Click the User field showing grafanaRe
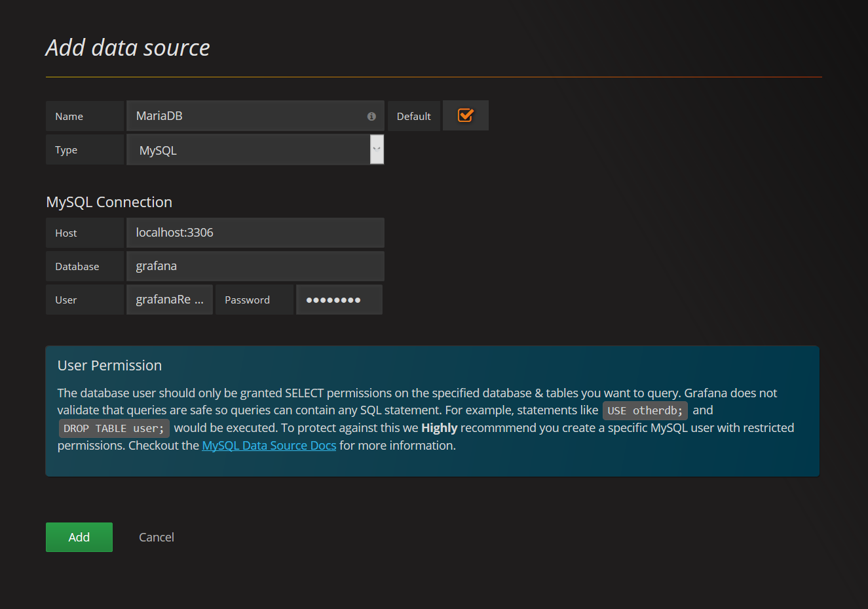This screenshot has height=609, width=868. pyautogui.click(x=170, y=300)
